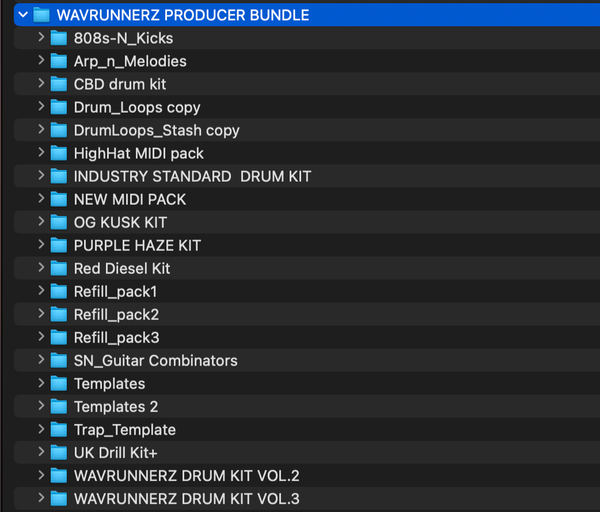600x512 pixels.
Task: Click the Drum_Loops copy folder icon
Action: [x=59, y=107]
